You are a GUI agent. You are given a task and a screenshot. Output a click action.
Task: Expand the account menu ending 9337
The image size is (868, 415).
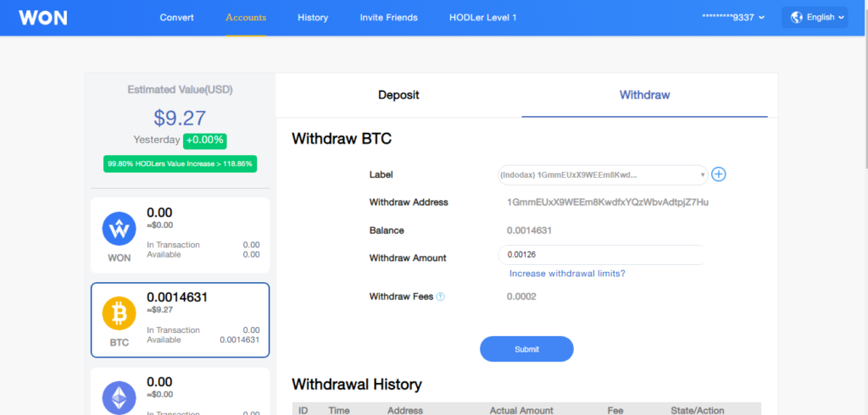tap(733, 18)
